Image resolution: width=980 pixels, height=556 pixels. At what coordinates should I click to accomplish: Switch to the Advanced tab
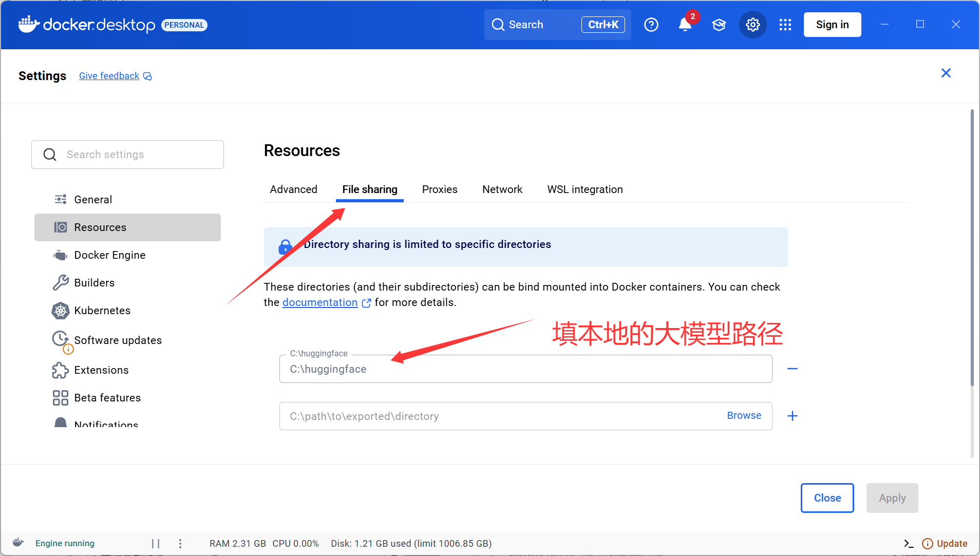click(294, 189)
